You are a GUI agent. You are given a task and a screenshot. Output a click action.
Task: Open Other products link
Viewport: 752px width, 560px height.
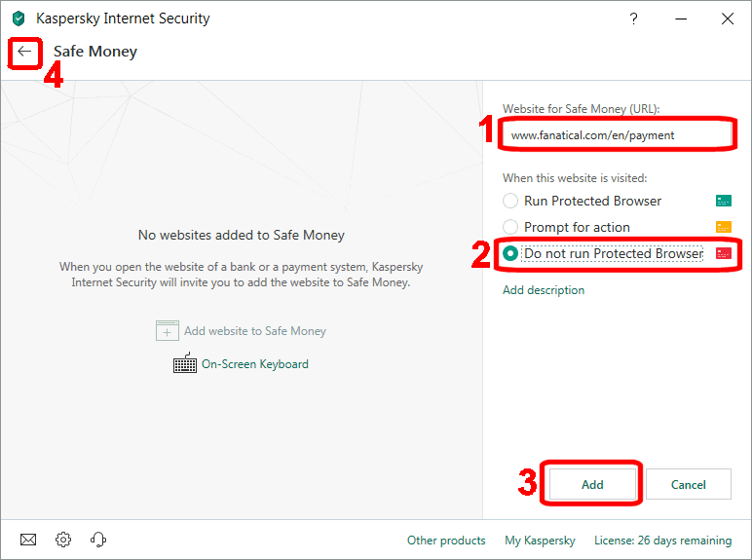tap(446, 541)
